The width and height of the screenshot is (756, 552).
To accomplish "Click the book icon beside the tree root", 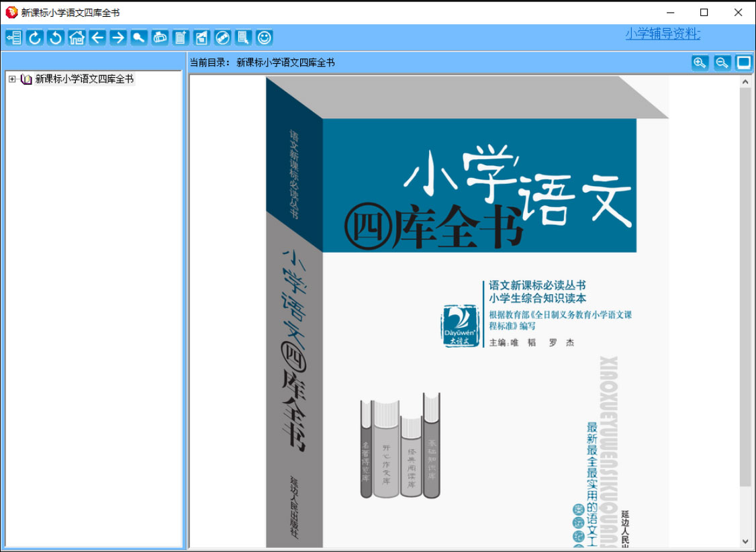I will (26, 79).
